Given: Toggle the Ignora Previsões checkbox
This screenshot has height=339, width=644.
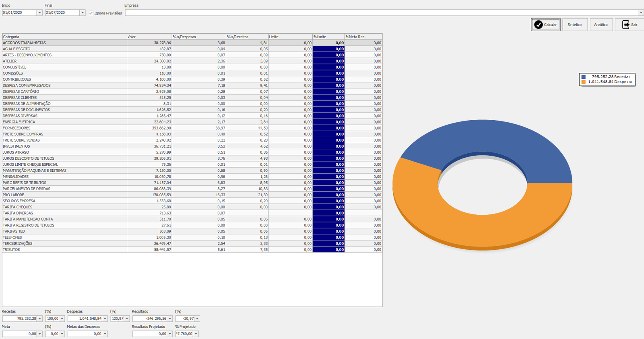Looking at the screenshot, I should [91, 13].
